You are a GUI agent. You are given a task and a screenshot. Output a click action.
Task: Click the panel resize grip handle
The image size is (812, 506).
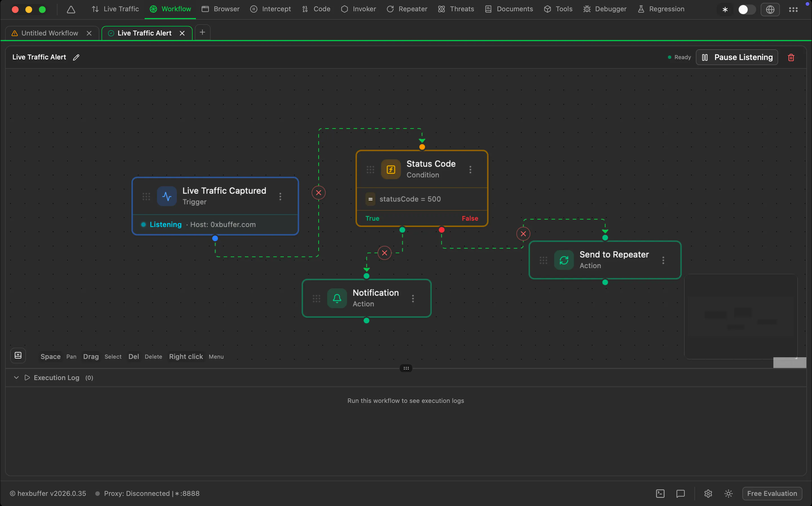coord(406,369)
